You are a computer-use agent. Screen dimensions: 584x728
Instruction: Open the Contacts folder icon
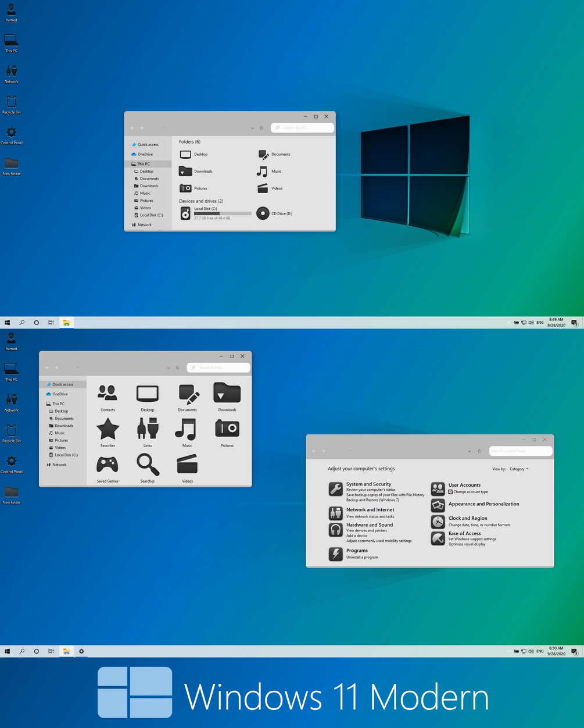(108, 394)
